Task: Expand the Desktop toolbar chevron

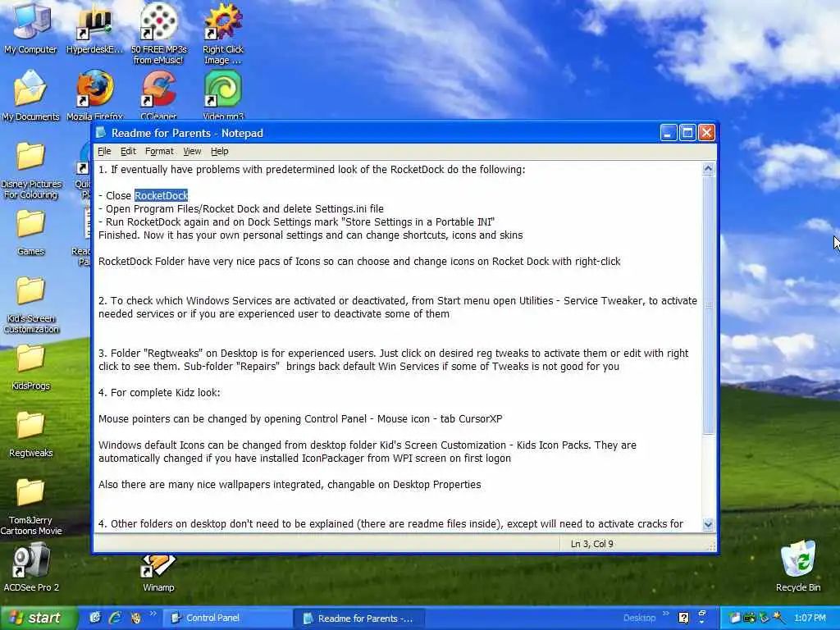Action: [x=666, y=614]
